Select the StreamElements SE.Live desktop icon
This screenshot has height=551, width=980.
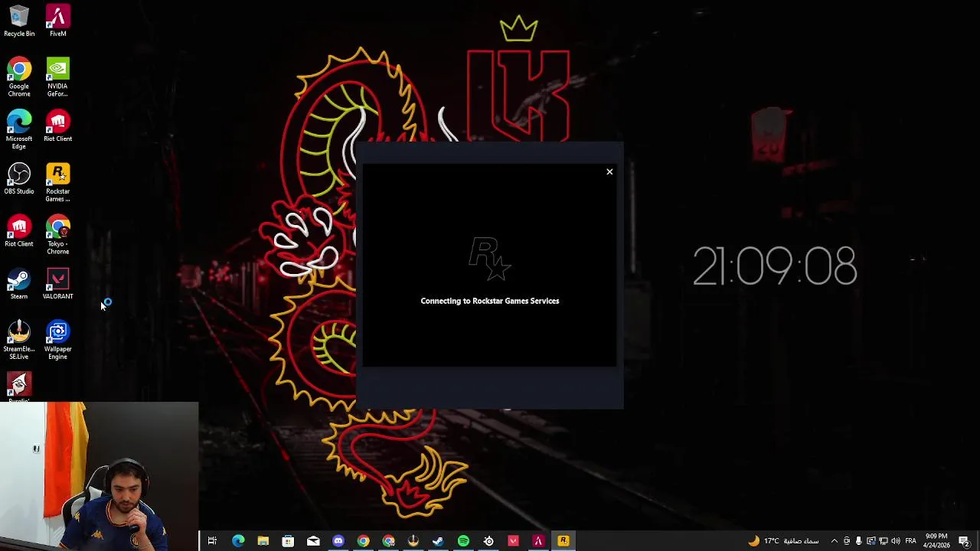tap(19, 341)
